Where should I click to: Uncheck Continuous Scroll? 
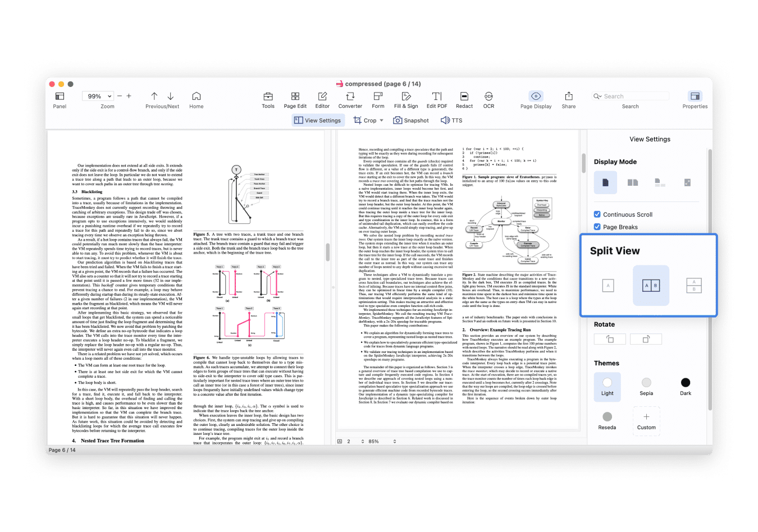[x=597, y=214]
